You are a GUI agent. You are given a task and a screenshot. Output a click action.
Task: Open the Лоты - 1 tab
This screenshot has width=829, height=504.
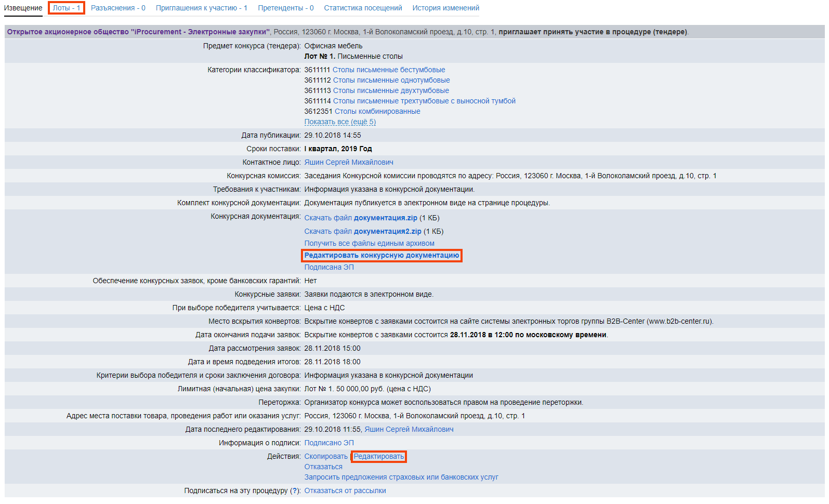pos(67,8)
